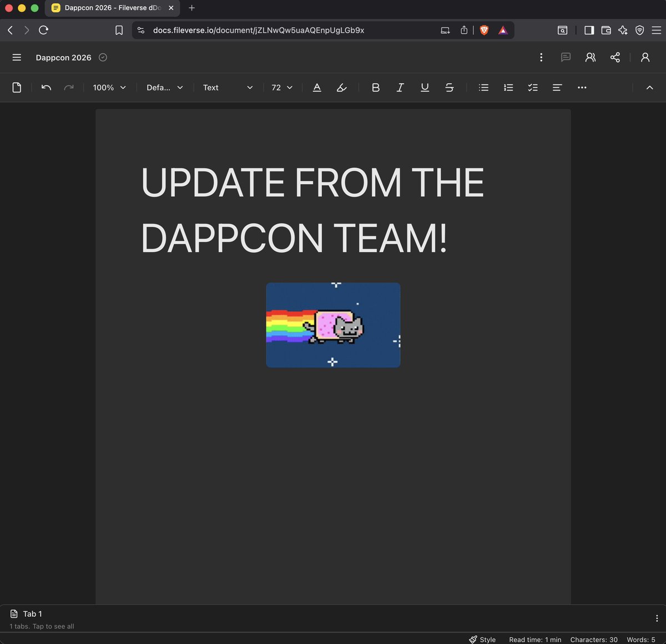The width and height of the screenshot is (666, 644).
Task: Click the Characters: 30 counter
Action: pos(594,640)
